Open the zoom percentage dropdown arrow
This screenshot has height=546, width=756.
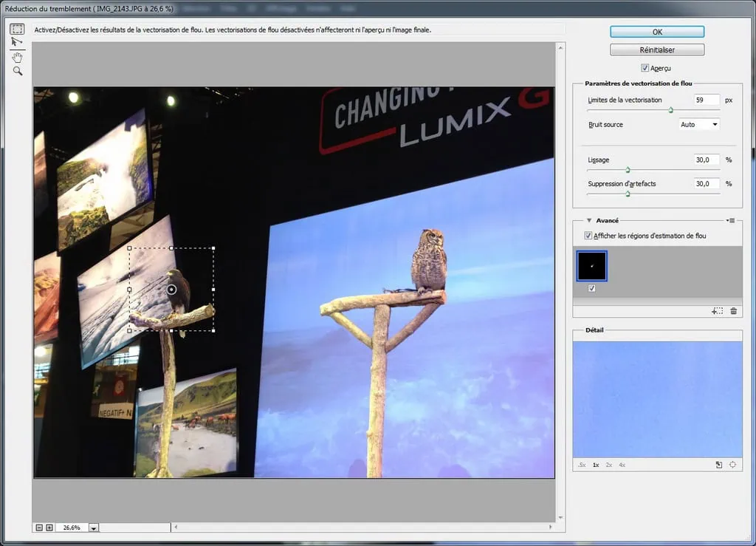(94, 528)
